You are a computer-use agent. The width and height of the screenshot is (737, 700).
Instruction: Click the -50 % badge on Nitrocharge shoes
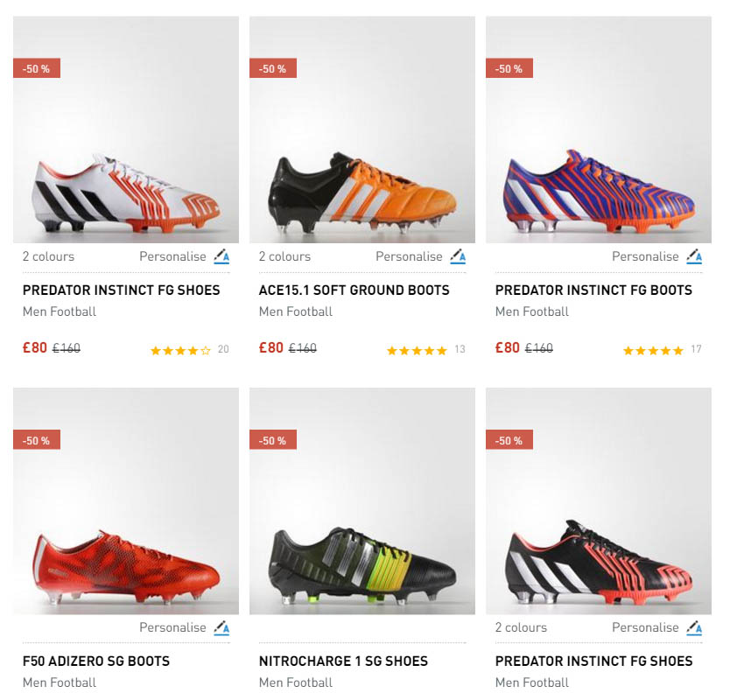click(273, 440)
